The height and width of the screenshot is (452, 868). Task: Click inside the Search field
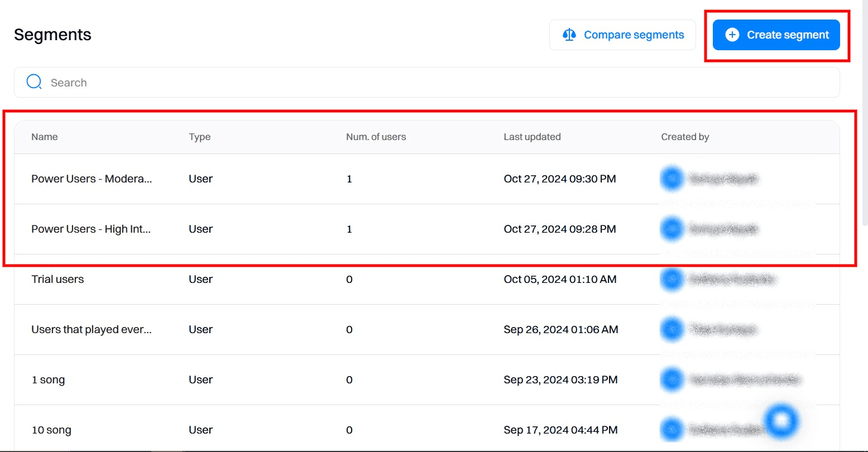(x=223, y=82)
